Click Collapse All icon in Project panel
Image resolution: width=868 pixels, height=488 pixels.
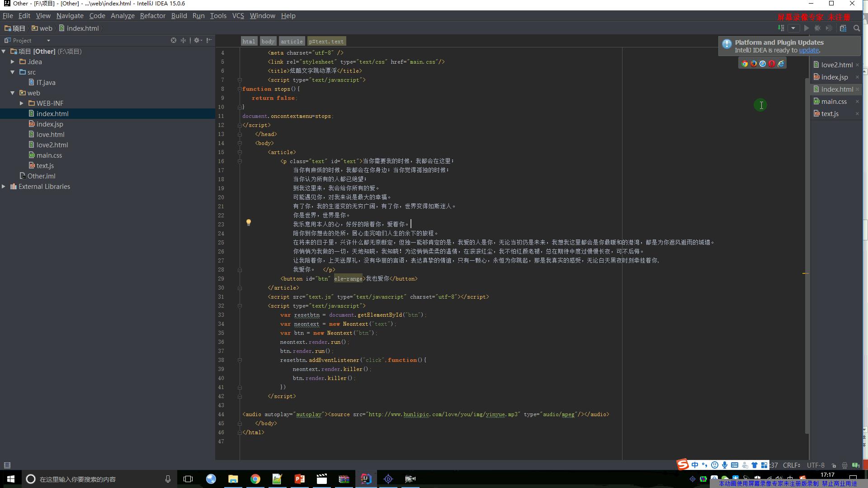(x=183, y=40)
